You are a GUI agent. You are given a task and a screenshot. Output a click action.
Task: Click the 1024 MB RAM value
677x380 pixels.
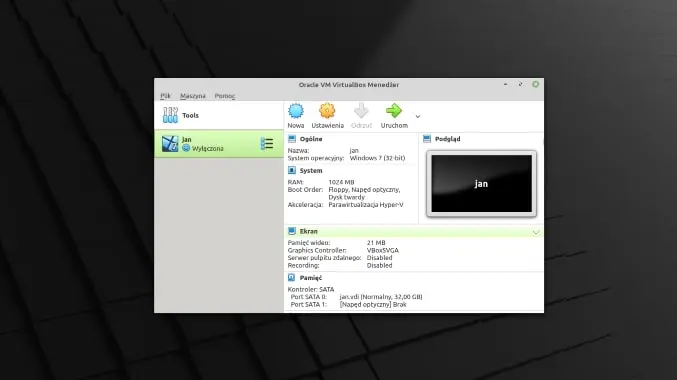pos(341,182)
